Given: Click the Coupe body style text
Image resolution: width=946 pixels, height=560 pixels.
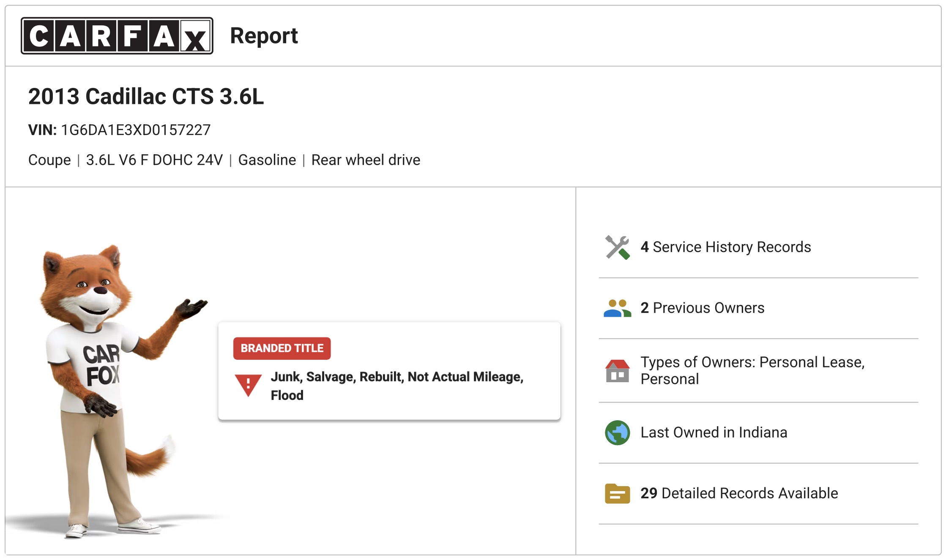Looking at the screenshot, I should tap(49, 160).
